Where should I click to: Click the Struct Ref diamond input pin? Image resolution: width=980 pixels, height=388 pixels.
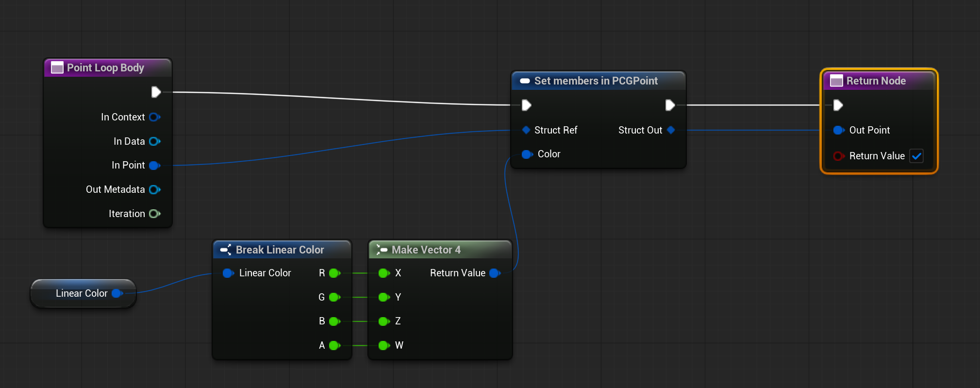click(526, 130)
